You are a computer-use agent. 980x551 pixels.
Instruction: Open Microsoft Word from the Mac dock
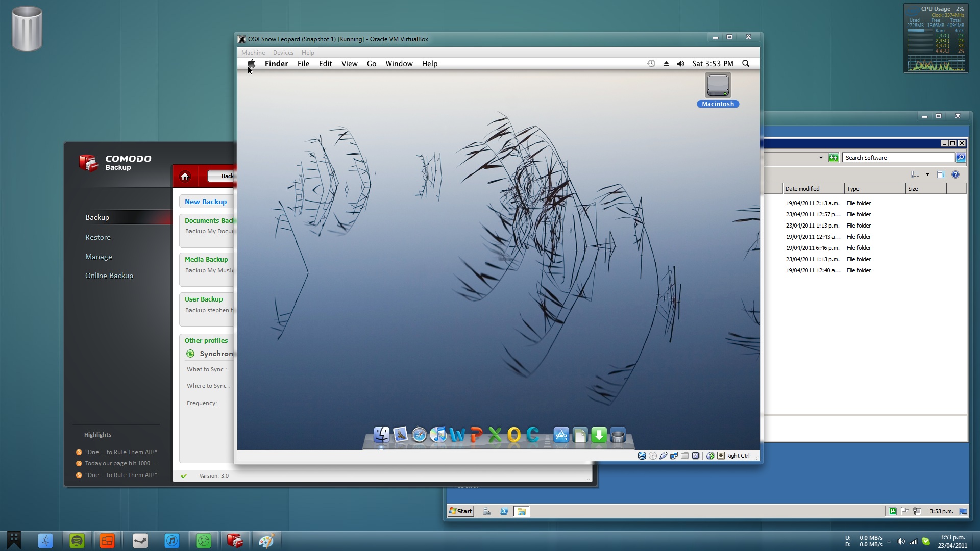[x=456, y=435]
